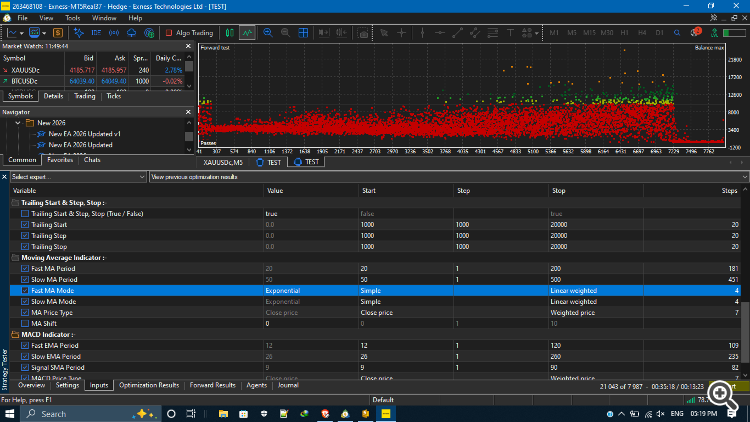Open the Tools menu
The width and height of the screenshot is (750, 422).
pyautogui.click(x=73, y=18)
